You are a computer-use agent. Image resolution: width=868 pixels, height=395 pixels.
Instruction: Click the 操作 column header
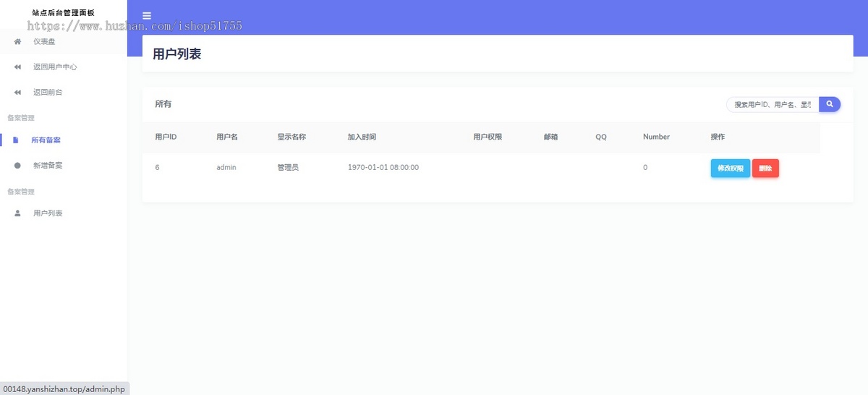pyautogui.click(x=718, y=137)
